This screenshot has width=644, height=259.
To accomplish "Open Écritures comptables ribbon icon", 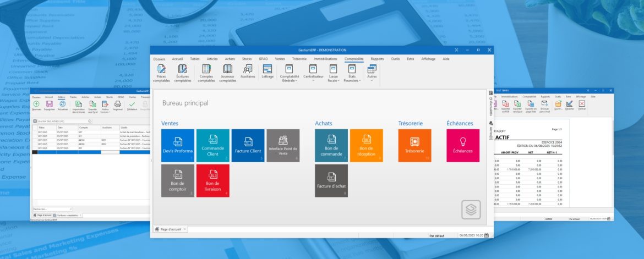I will pos(182,73).
